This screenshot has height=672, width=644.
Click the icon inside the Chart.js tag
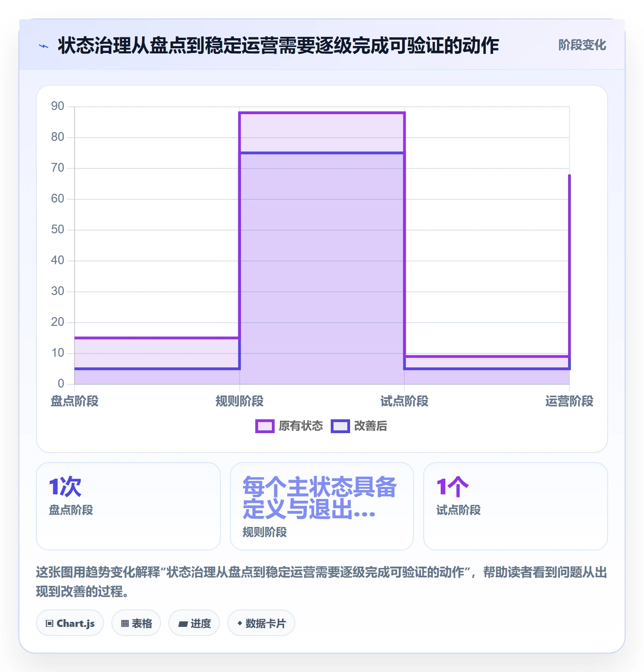(x=50, y=624)
